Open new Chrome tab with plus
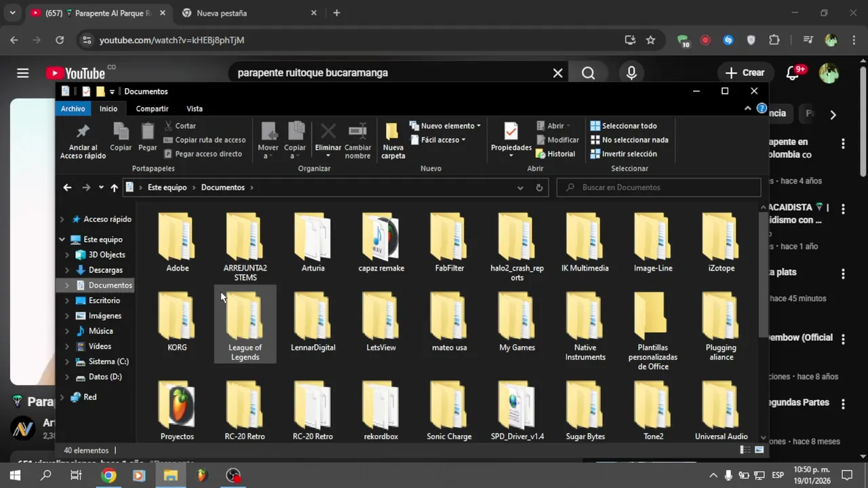 coord(336,13)
